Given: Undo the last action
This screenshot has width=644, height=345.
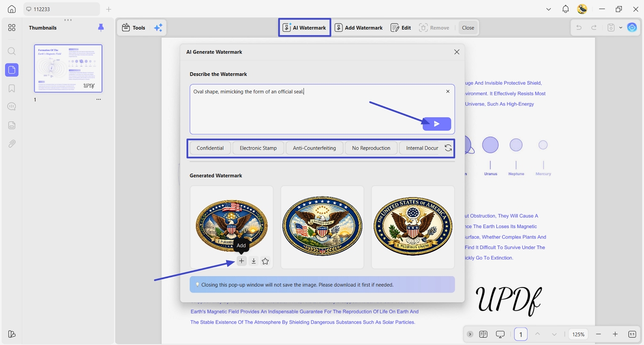Looking at the screenshot, I should pos(579,28).
